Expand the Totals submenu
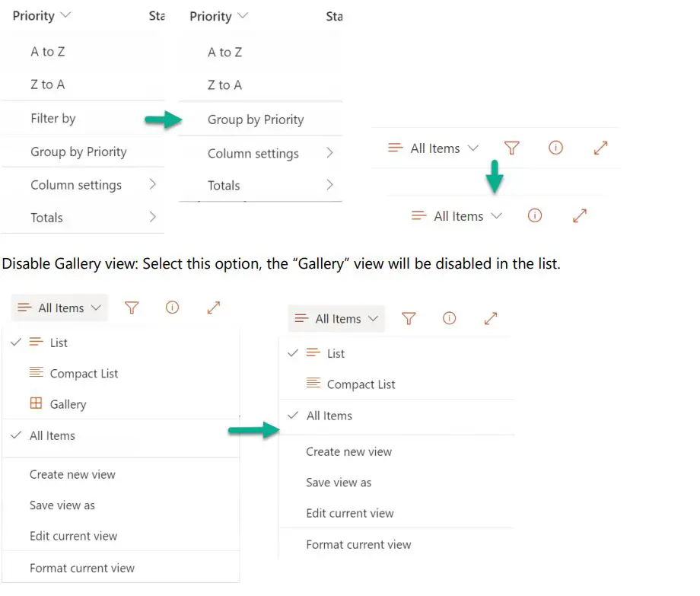 point(46,217)
